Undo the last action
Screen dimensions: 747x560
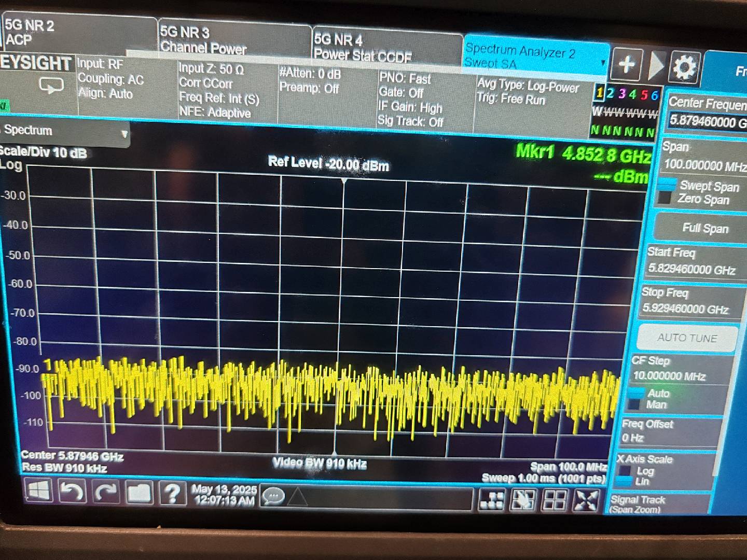(x=71, y=492)
